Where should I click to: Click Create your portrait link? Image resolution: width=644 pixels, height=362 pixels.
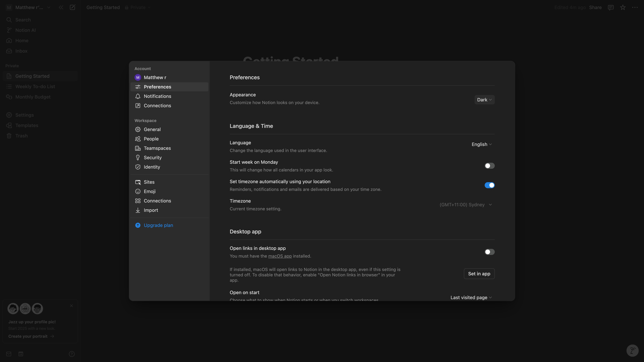coord(31,336)
